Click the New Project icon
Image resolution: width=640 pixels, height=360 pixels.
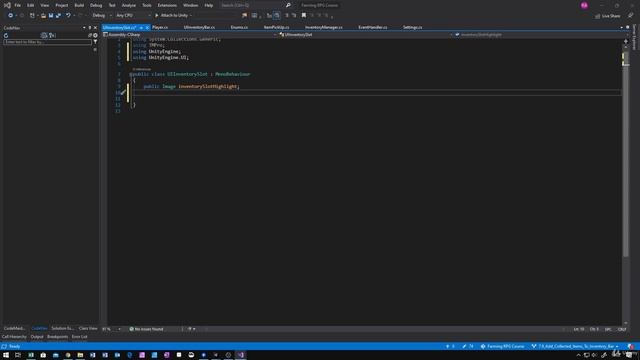[x=32, y=16]
